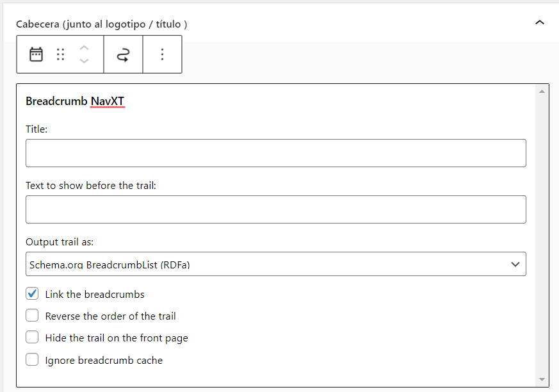Click the Cabecera (junto al logotipo / título) heading
This screenshot has height=392, width=559.
pos(102,24)
